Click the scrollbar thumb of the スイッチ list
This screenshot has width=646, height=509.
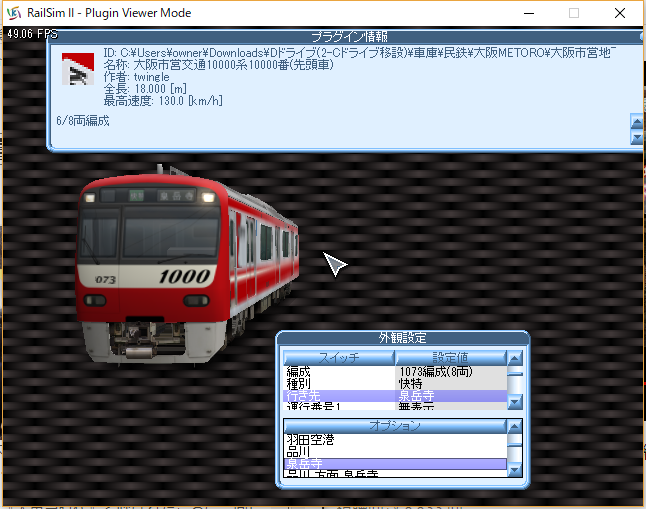pos(515,374)
